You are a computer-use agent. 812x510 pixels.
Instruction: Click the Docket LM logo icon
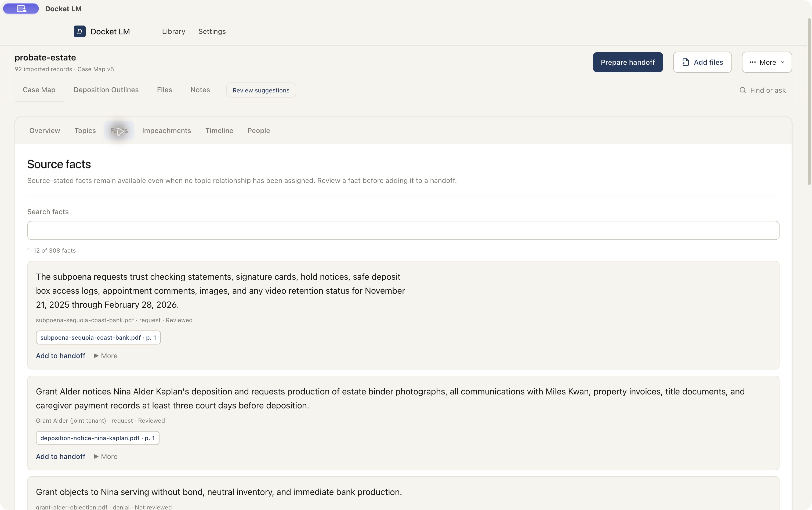(x=79, y=31)
